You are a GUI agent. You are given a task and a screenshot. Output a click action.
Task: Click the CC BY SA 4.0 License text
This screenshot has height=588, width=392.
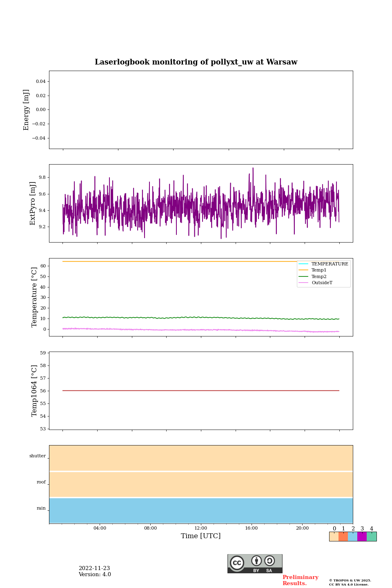pyautogui.click(x=349, y=584)
